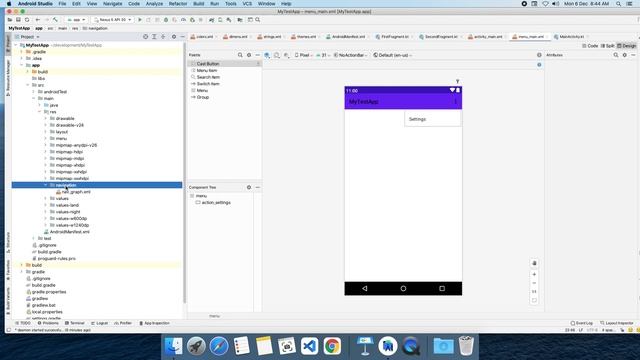This screenshot has height=360, width=640.
Task: Click the Save All disk icon
Action: [18, 20]
